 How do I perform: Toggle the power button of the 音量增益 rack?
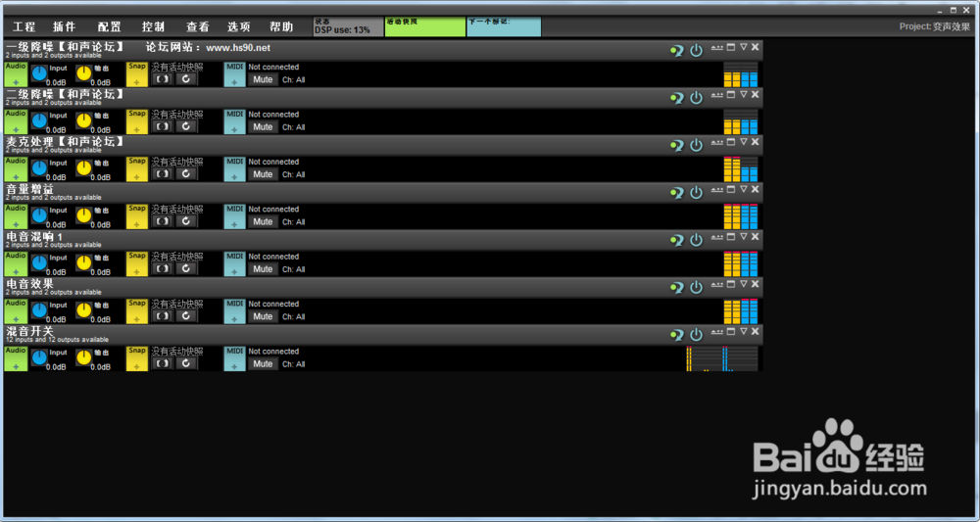coord(696,193)
